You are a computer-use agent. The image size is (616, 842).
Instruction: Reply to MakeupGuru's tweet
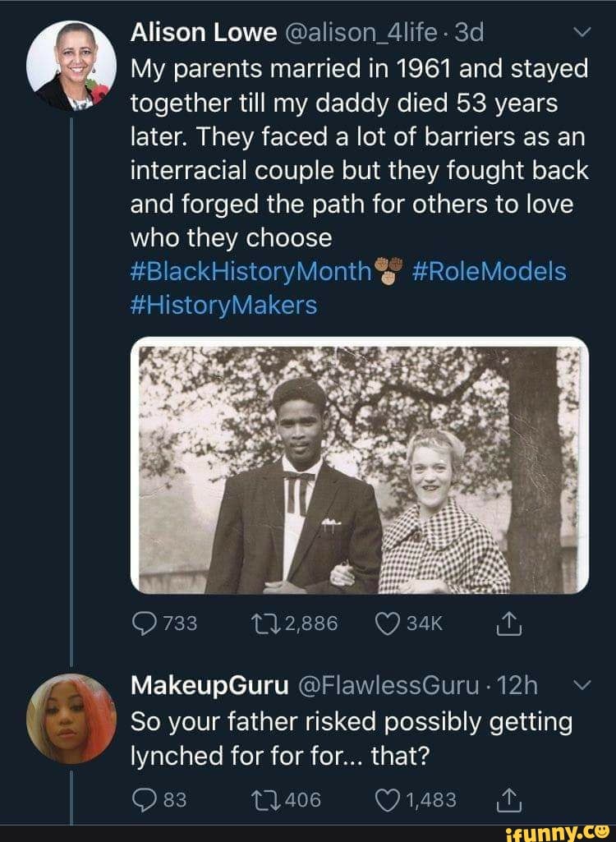click(144, 799)
